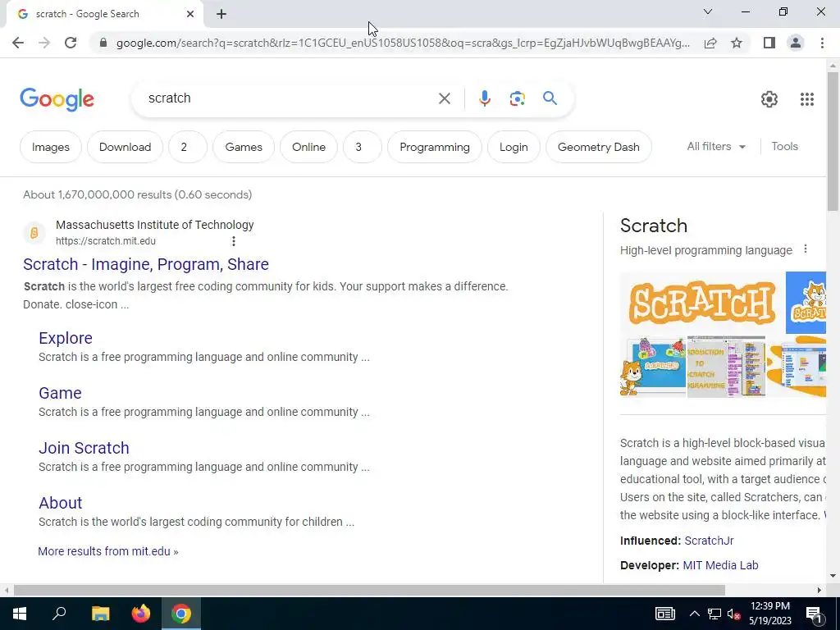Select the Download filter chip
Viewport: 840px width, 630px height.
(125, 147)
